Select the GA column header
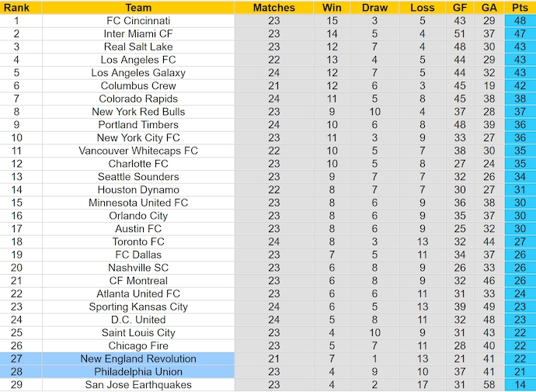Screen dimensions: 536x392 pyautogui.click(x=489, y=8)
